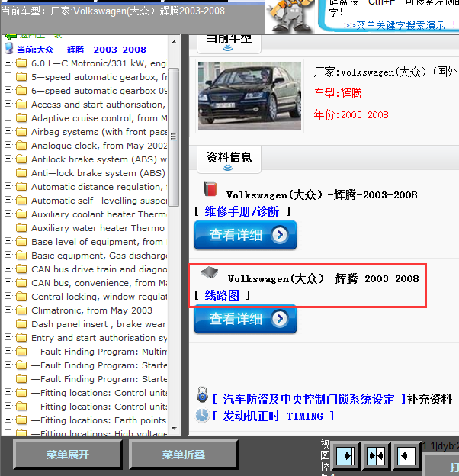The width and height of the screenshot is (459, 476).
Task: Open the 线路图 link
Action: (x=222, y=295)
